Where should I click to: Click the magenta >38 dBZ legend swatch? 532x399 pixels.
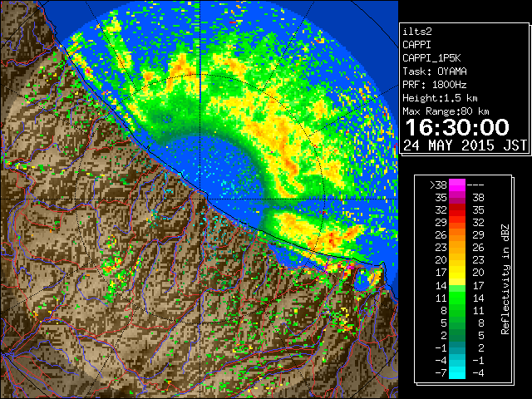(x=457, y=185)
